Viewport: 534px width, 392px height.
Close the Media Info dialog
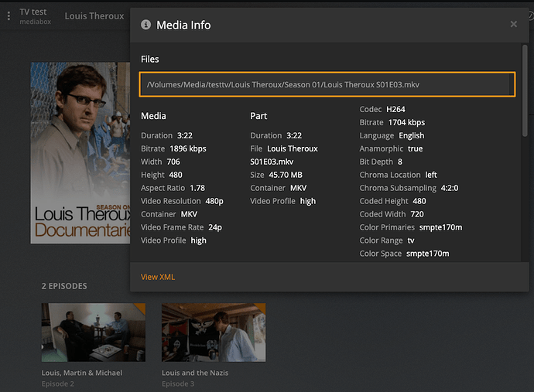pos(513,25)
